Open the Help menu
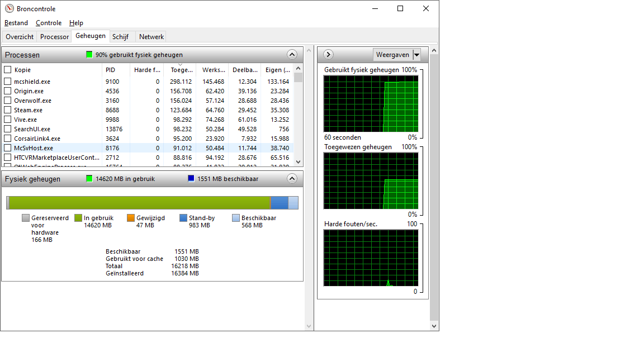The width and height of the screenshot is (644, 362). (76, 23)
